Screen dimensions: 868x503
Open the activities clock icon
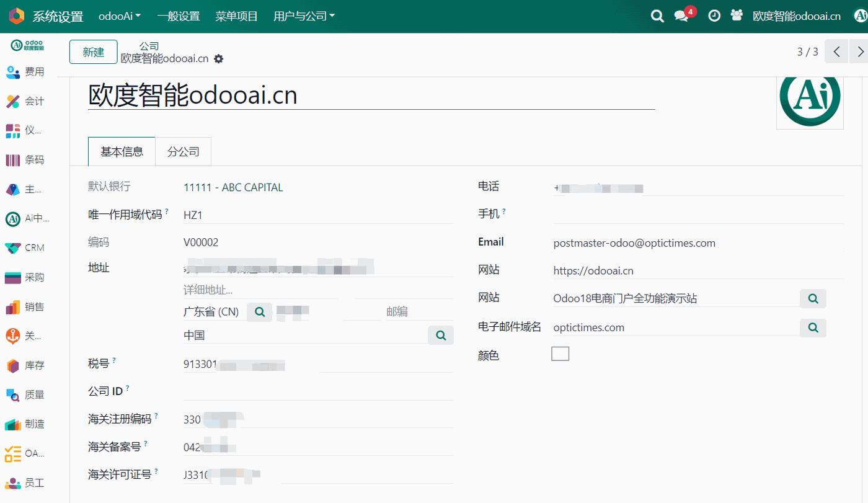pyautogui.click(x=714, y=16)
